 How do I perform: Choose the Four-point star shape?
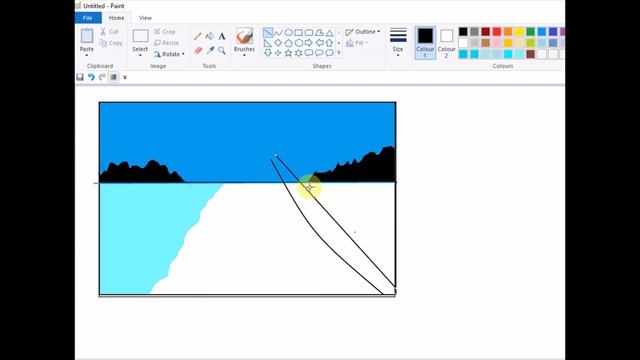278,53
